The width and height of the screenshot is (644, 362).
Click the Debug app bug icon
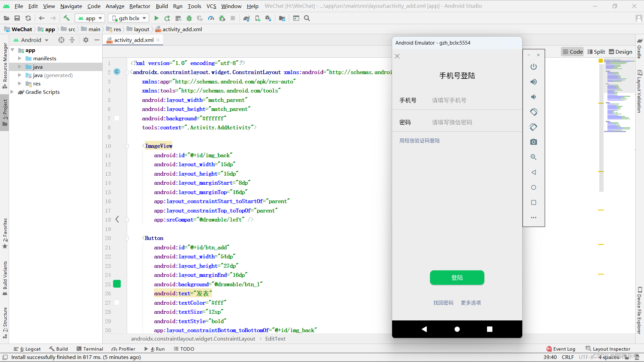click(189, 18)
